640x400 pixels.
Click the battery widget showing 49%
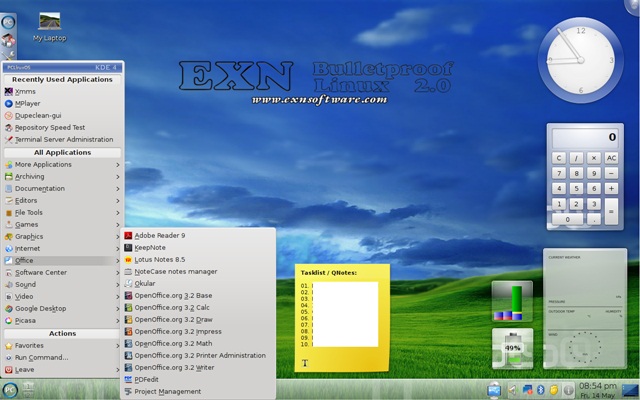click(512, 348)
